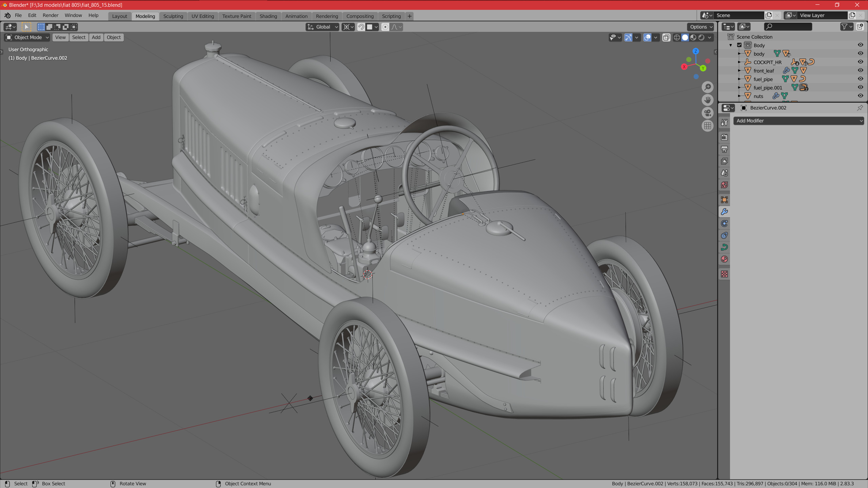
Task: Open World properties tab
Action: pos(725,185)
